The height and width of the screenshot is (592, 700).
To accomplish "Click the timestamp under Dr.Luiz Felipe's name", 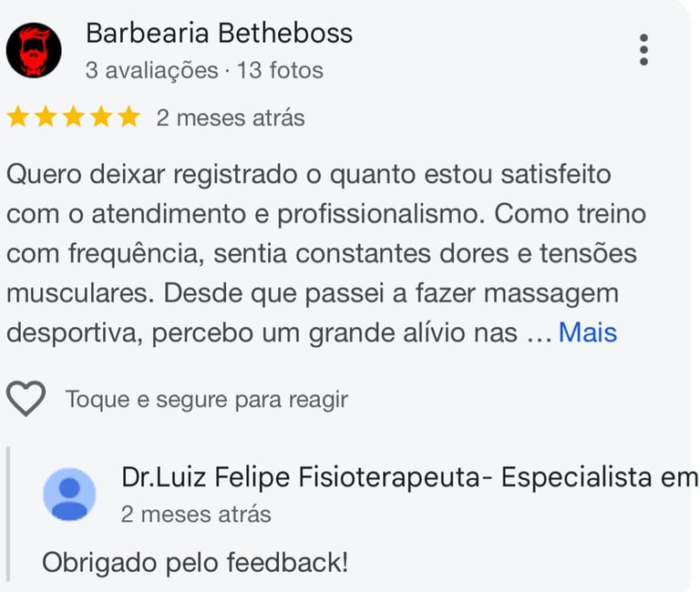I will [x=196, y=515].
